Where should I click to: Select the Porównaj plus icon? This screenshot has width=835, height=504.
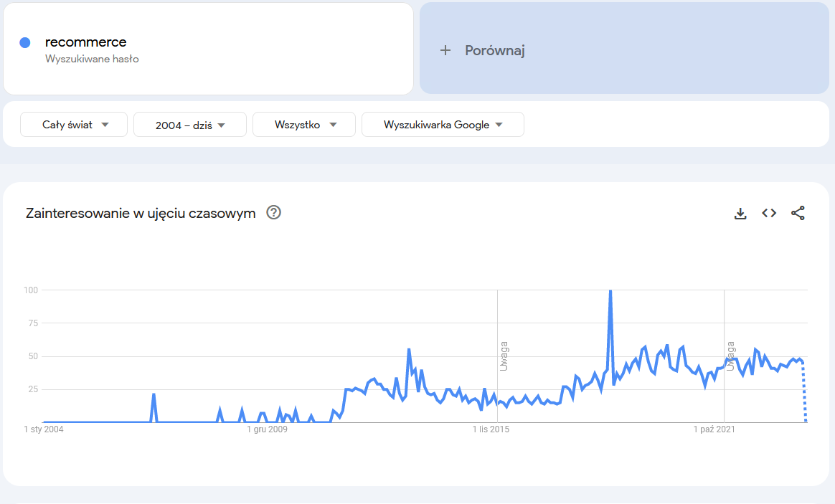point(445,50)
